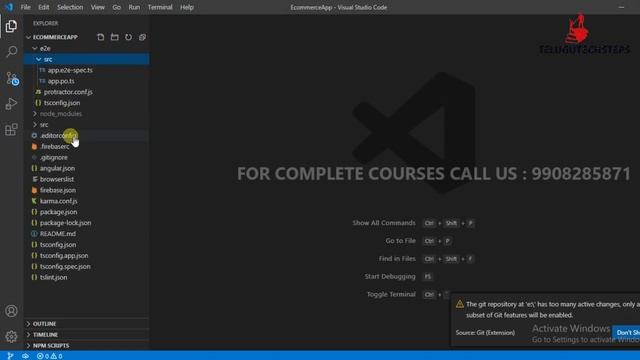The height and width of the screenshot is (360, 640).
Task: Expand the NPM SCRIPTS section
Action: click(87, 346)
